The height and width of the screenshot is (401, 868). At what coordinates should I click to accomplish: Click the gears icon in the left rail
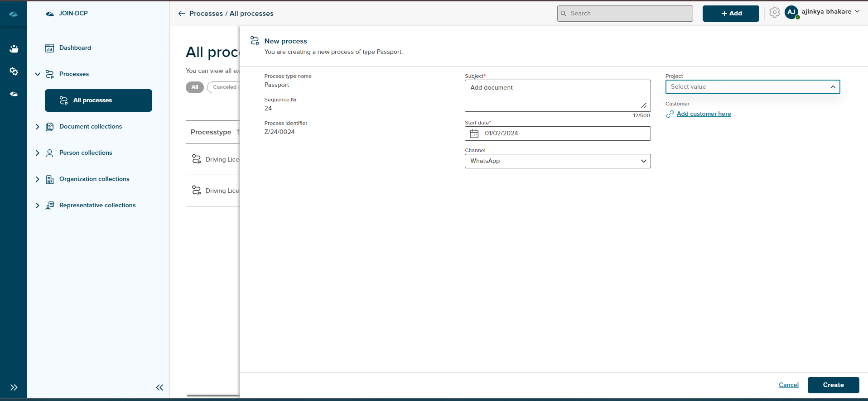[x=14, y=72]
